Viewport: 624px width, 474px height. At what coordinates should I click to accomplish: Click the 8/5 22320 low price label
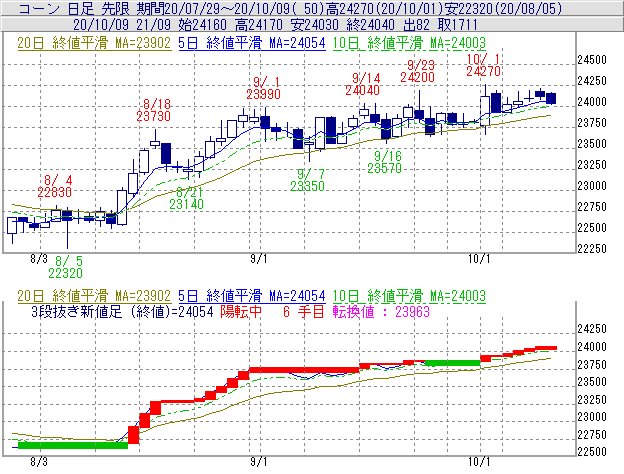coord(66,266)
